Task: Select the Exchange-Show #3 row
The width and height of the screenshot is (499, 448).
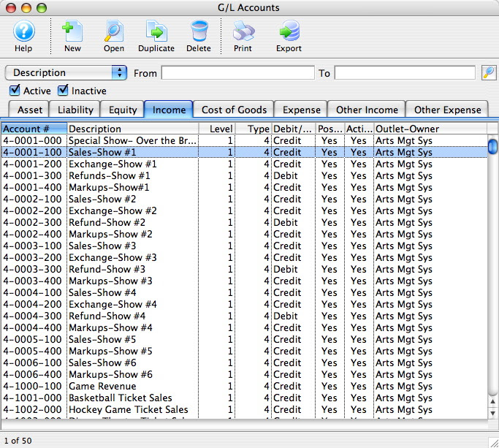Action: (244, 257)
